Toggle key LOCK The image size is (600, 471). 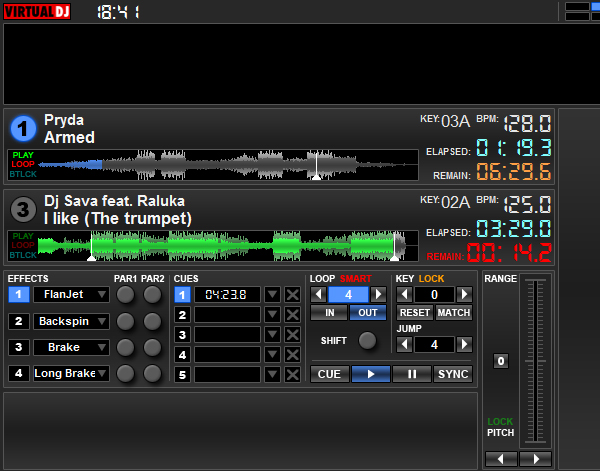[431, 279]
